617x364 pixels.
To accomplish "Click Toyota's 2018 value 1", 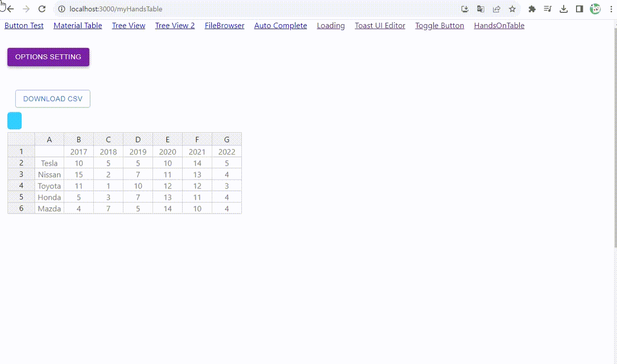I will click(109, 186).
